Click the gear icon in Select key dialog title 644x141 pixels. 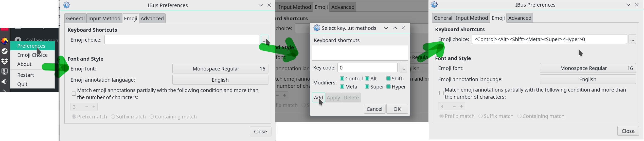pos(317,28)
